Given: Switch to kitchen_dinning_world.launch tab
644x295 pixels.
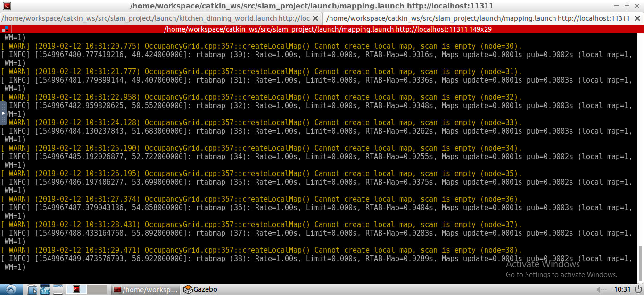Looking at the screenshot, I should (156, 18).
